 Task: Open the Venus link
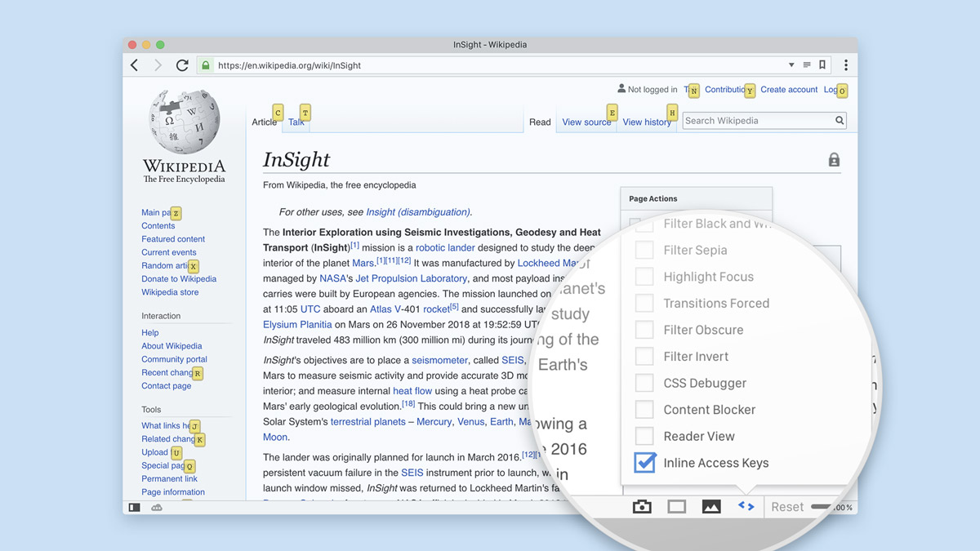470,422
